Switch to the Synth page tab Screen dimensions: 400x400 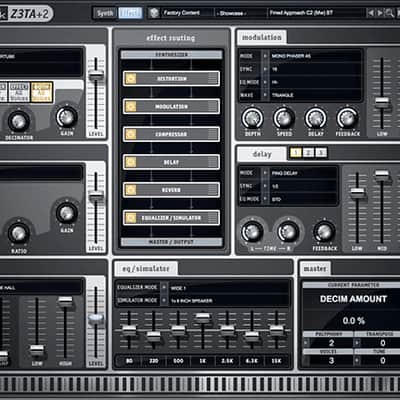point(105,13)
